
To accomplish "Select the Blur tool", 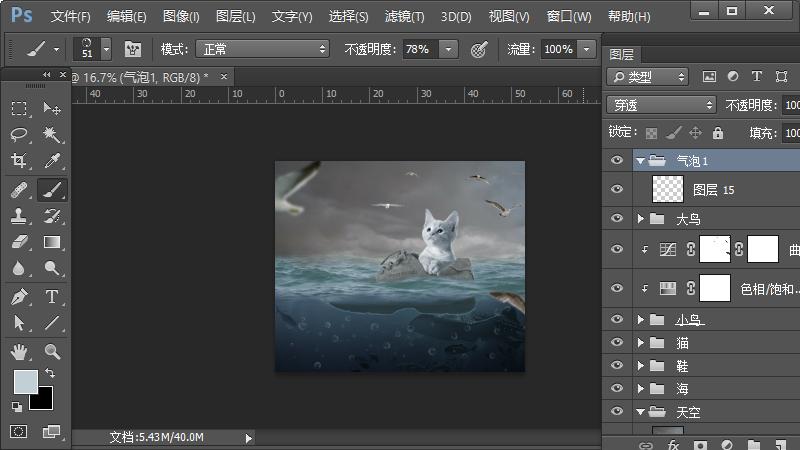I will (x=19, y=268).
